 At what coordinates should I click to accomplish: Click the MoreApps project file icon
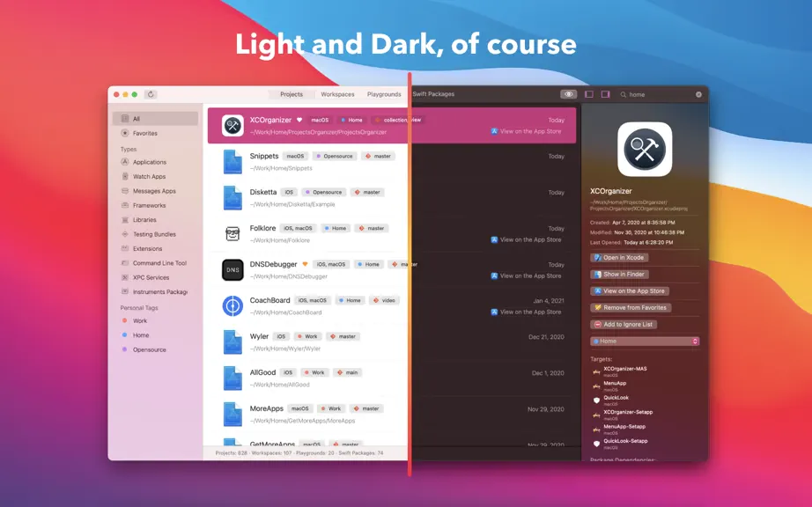click(233, 415)
